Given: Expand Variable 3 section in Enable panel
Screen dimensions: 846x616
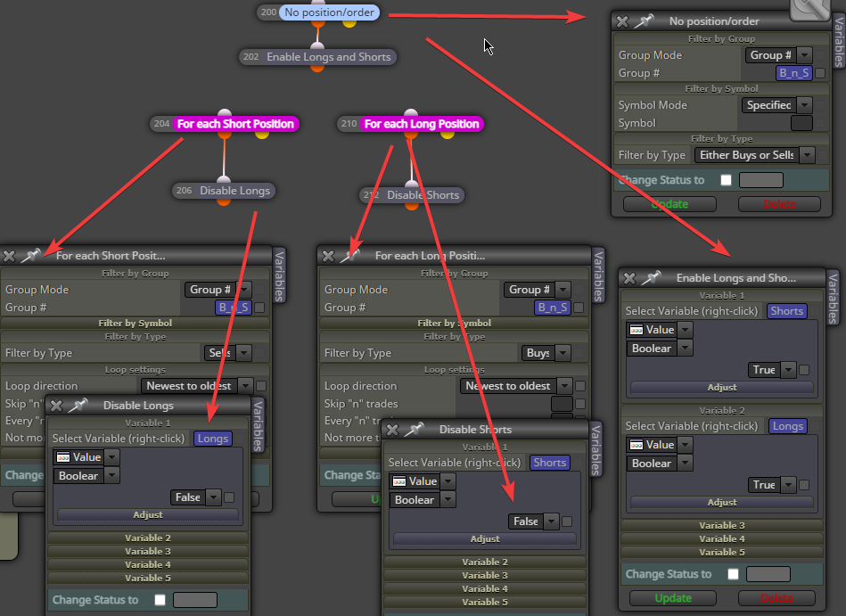Looking at the screenshot, I should click(x=721, y=525).
